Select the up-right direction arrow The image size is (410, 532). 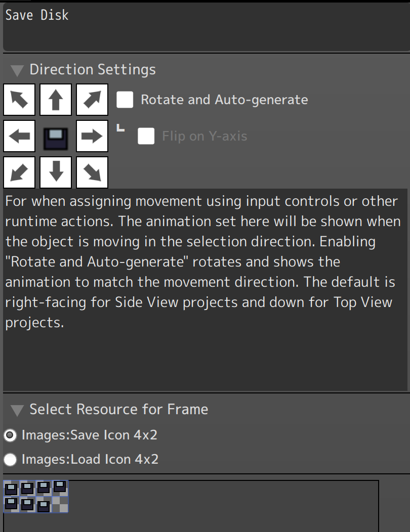click(x=92, y=100)
